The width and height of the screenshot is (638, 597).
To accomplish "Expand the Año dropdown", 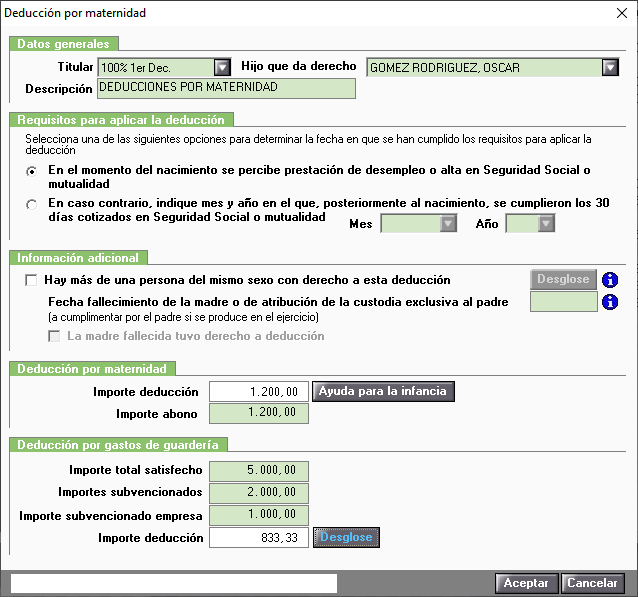I will [546, 223].
